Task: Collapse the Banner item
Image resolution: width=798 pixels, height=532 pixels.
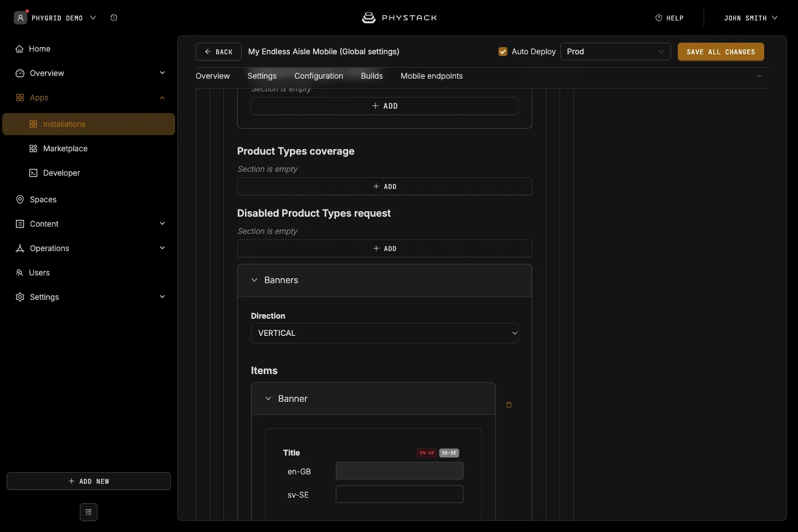Action: 268,399
